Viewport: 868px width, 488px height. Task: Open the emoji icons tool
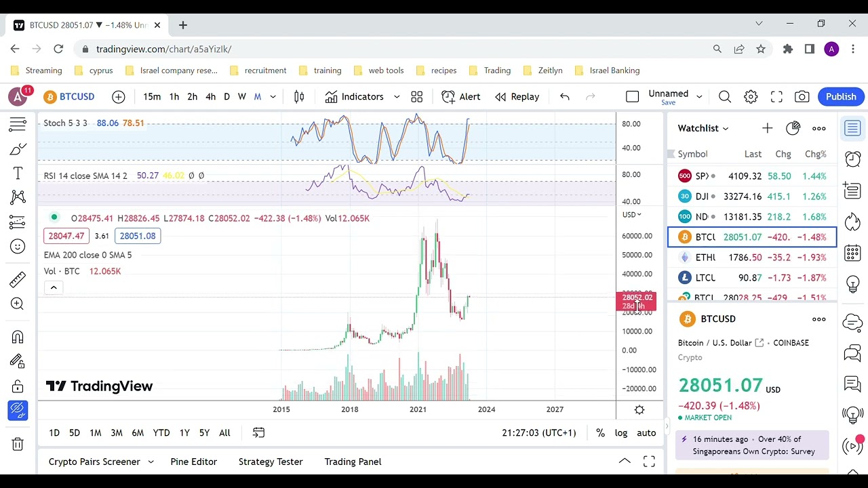tap(18, 246)
